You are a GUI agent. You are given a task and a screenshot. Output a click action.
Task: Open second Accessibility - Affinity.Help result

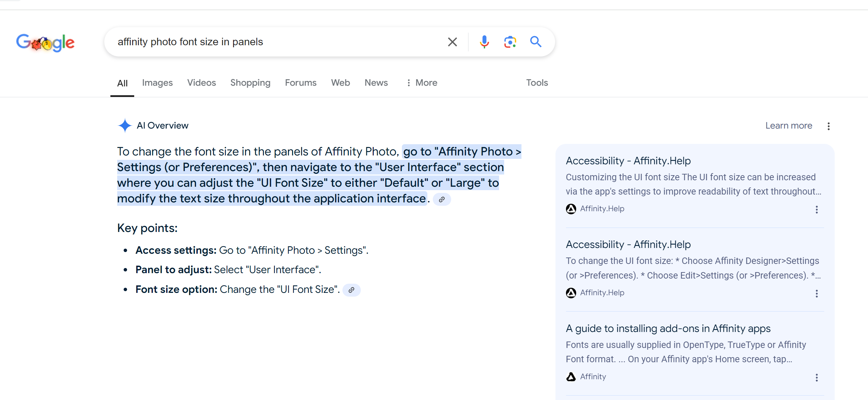point(628,244)
